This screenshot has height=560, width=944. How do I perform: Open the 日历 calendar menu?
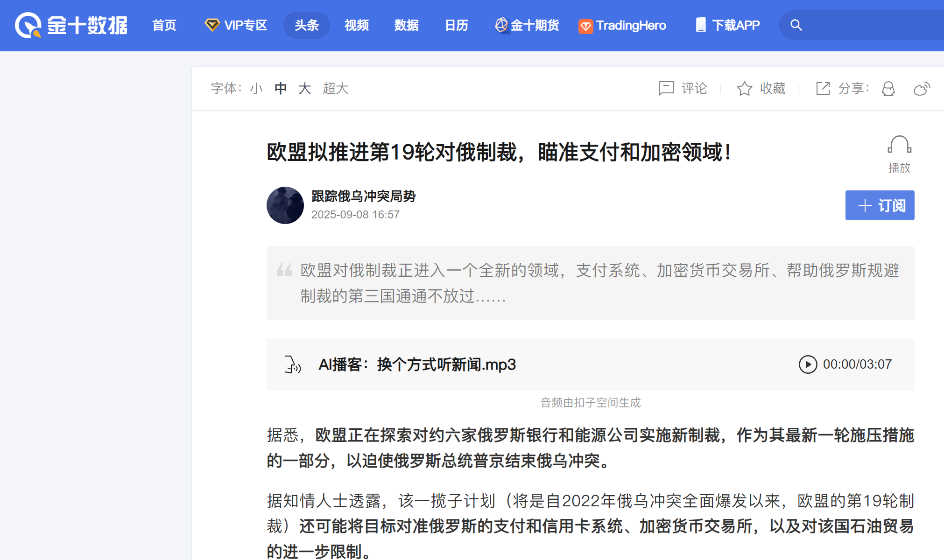point(456,25)
